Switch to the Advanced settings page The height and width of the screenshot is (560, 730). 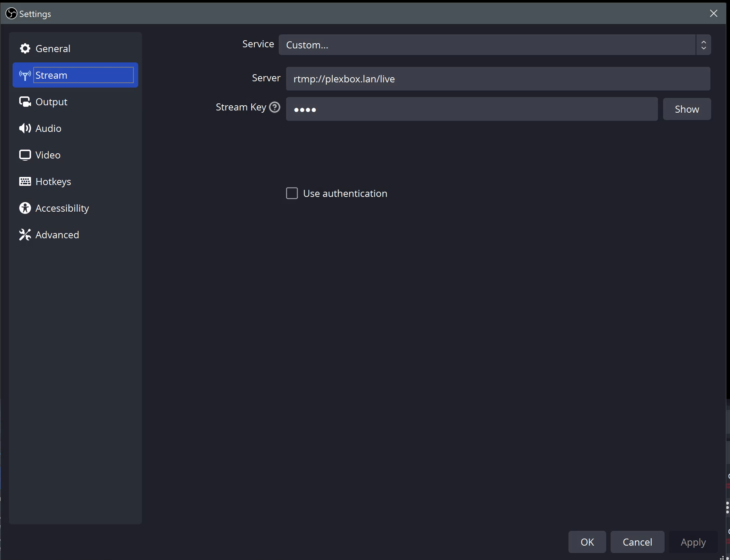pos(57,235)
